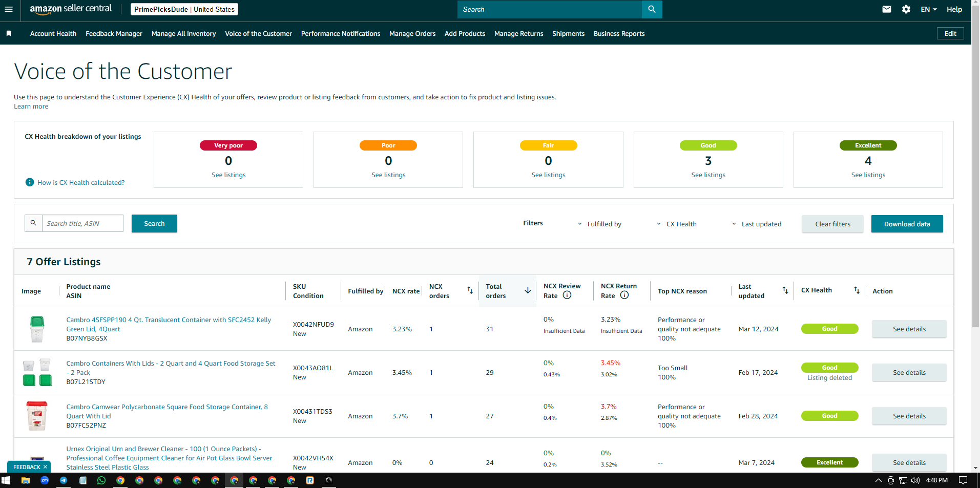This screenshot has width=980, height=488.
Task: Open the EN language dropdown
Action: click(x=929, y=9)
